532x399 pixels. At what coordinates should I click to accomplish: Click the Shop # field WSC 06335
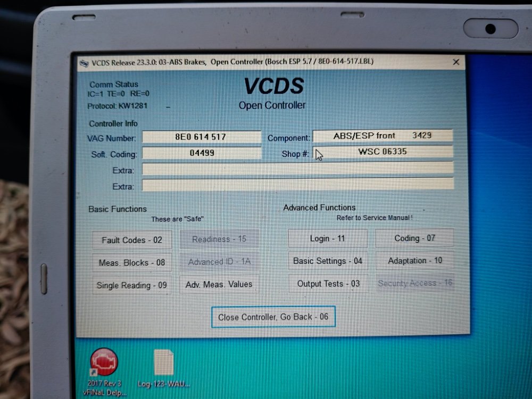(x=383, y=152)
